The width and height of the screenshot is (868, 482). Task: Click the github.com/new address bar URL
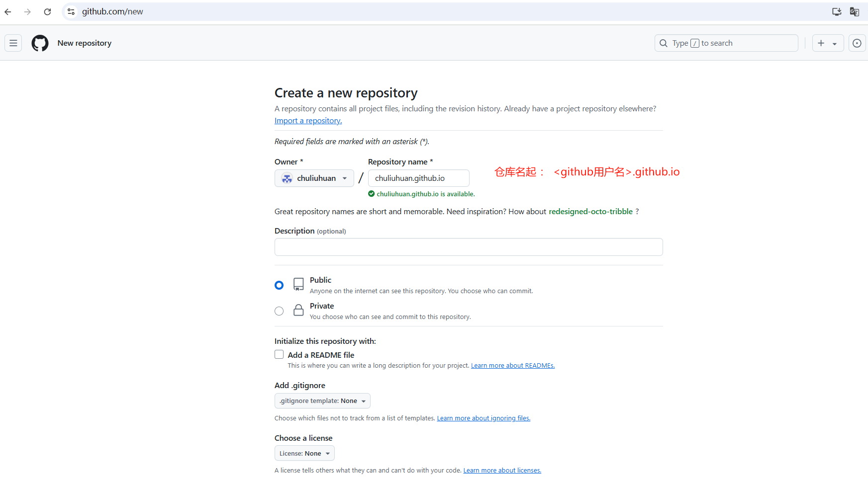112,11
